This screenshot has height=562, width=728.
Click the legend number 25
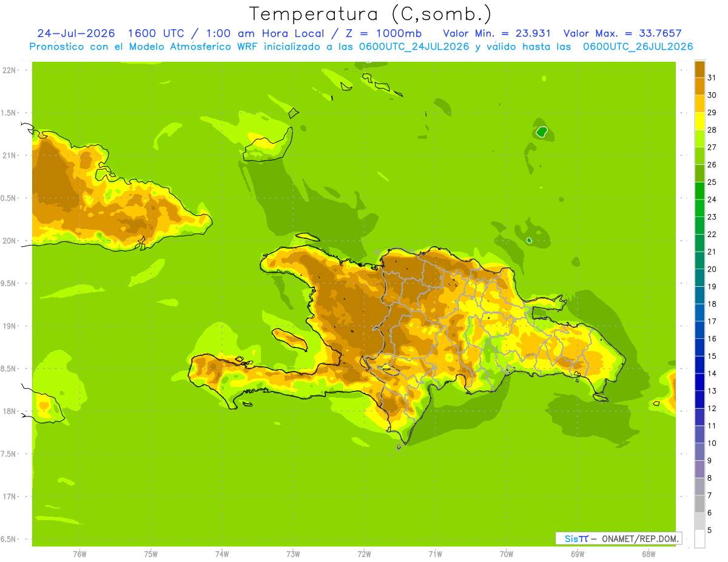point(712,182)
